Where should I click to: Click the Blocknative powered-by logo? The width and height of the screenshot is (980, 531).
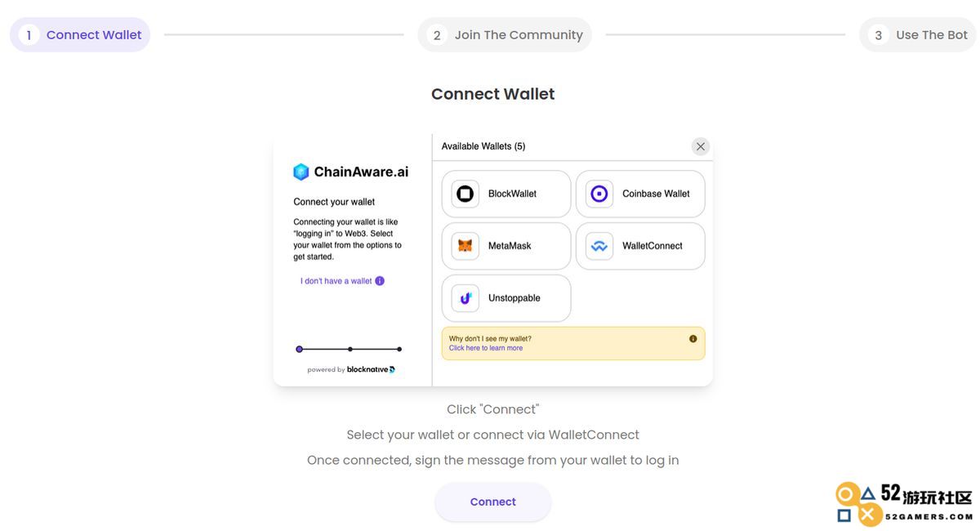pyautogui.click(x=371, y=369)
